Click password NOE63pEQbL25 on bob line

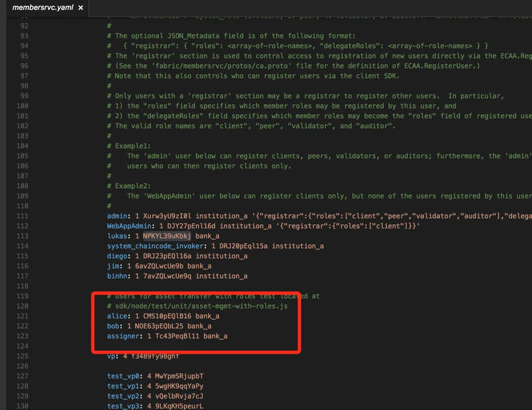point(159,326)
